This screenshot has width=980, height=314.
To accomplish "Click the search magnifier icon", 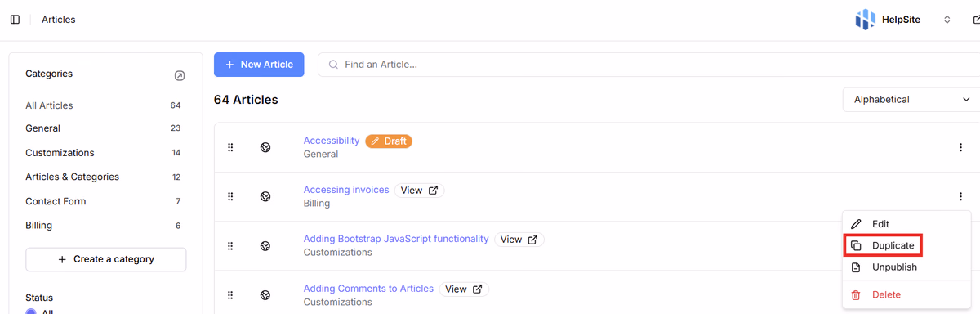I will pos(333,65).
